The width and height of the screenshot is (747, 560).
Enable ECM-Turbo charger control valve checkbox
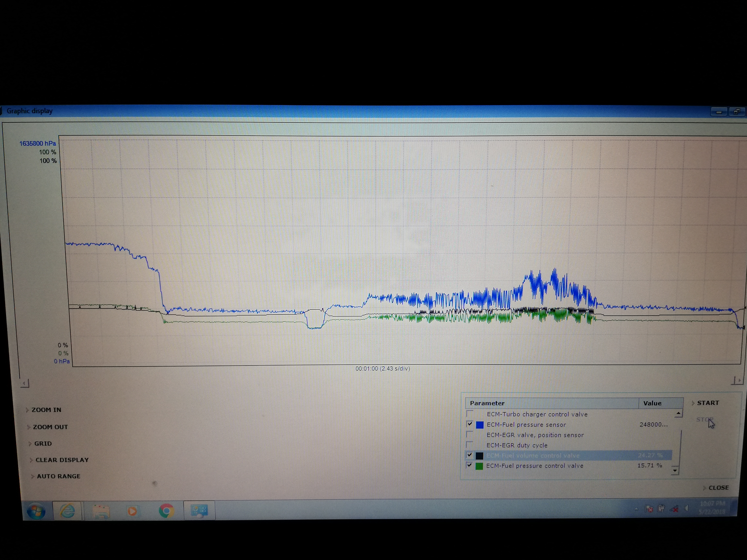pos(469,414)
